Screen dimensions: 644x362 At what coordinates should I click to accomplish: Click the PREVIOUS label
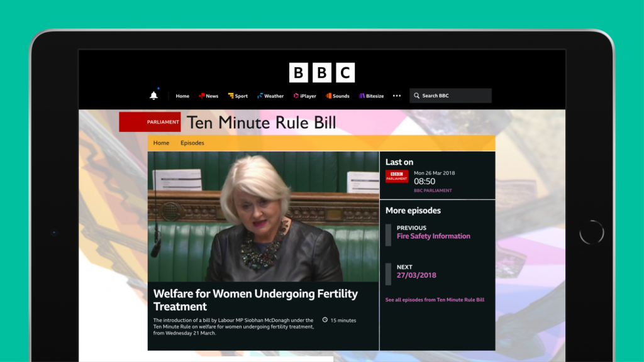(x=411, y=228)
